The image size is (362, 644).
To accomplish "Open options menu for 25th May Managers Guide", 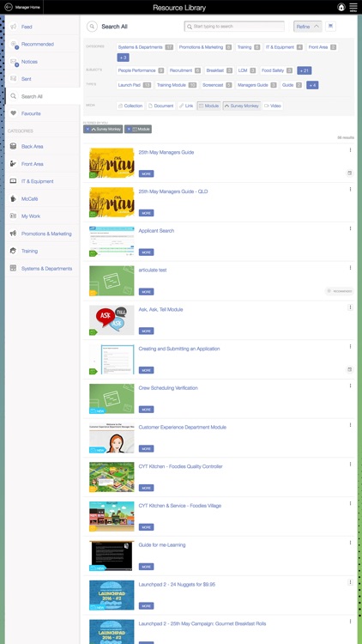I will click(350, 150).
